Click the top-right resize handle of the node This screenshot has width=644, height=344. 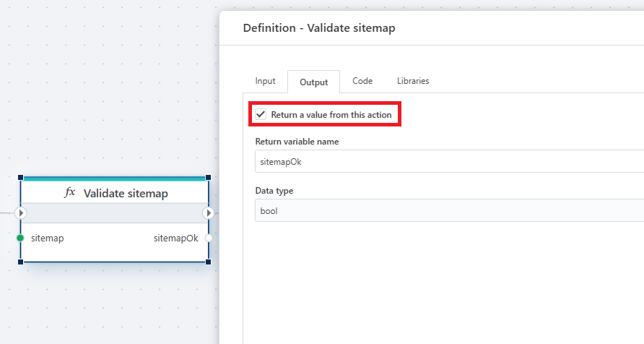click(x=209, y=177)
